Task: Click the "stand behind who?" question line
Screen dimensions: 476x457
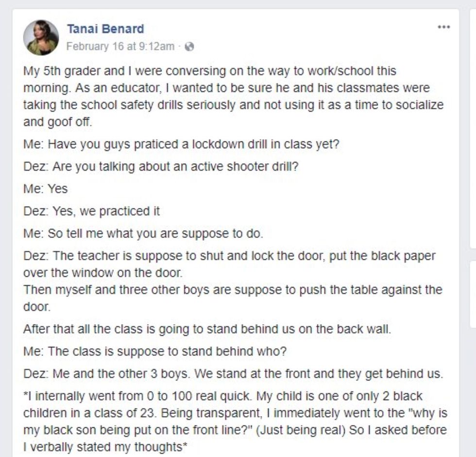Action: point(155,351)
